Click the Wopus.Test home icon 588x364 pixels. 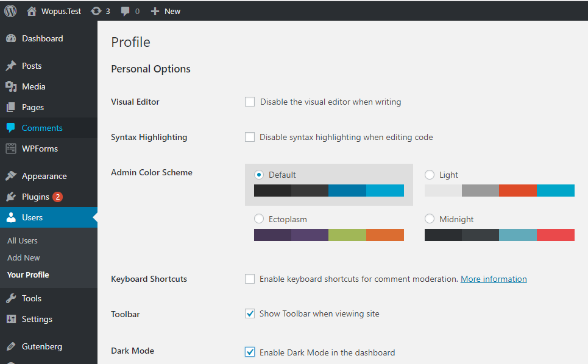[32, 11]
